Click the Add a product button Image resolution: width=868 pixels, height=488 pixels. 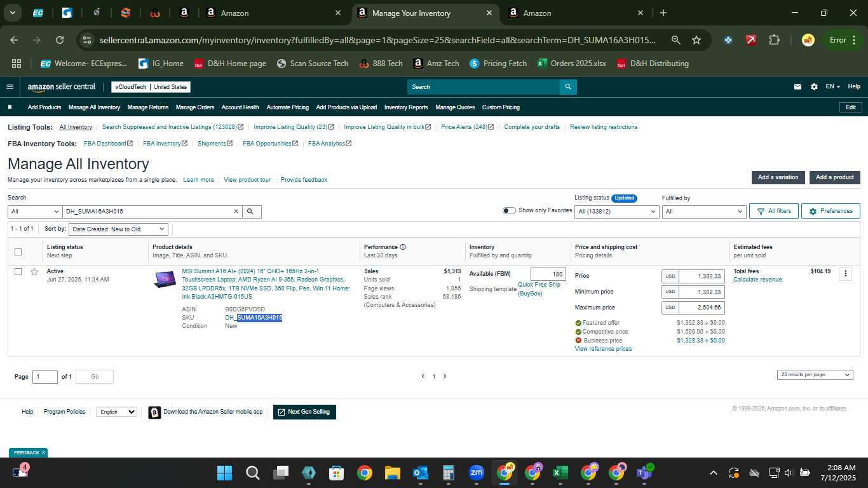coord(835,177)
